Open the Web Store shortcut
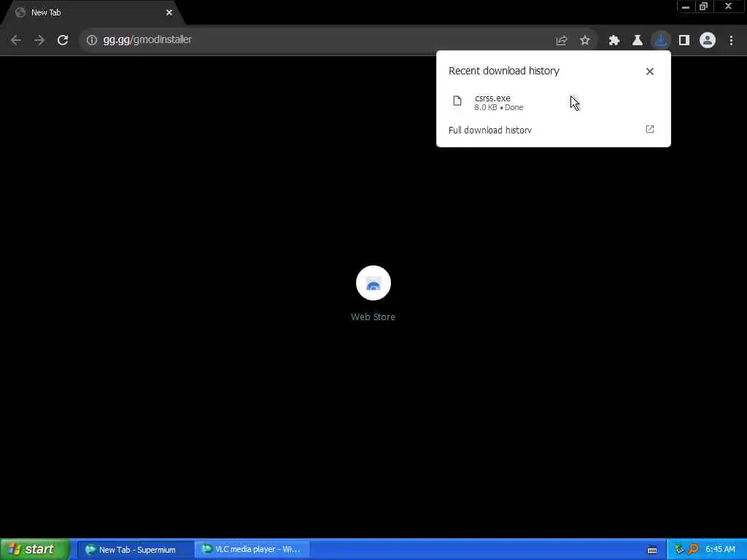The image size is (747, 560). [373, 294]
